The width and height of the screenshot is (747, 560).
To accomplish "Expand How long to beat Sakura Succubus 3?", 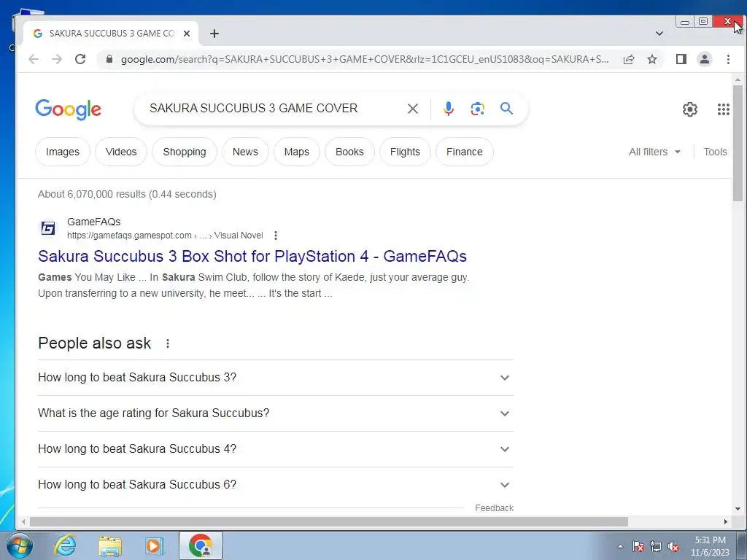I will point(275,378).
